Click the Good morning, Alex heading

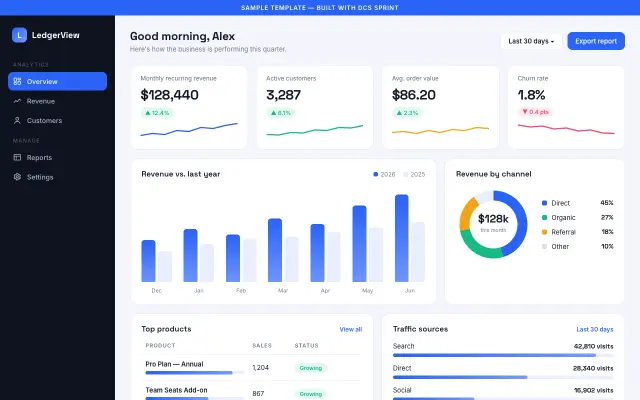[x=182, y=36]
